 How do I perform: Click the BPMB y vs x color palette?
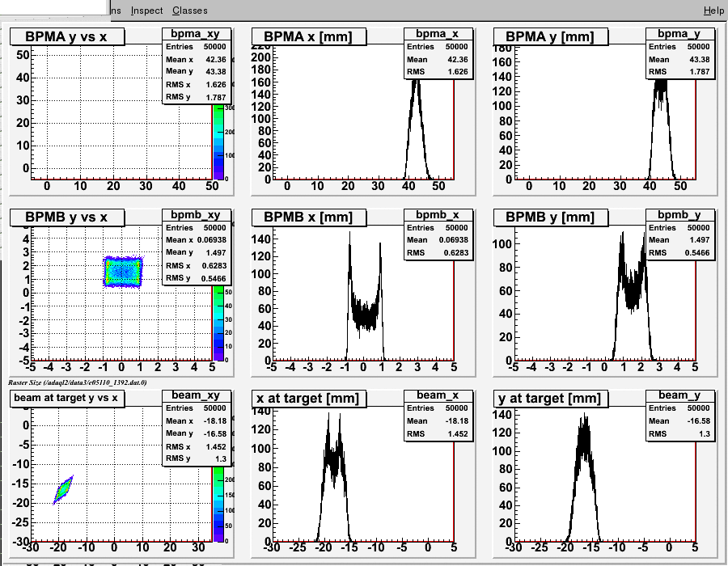(x=218, y=323)
